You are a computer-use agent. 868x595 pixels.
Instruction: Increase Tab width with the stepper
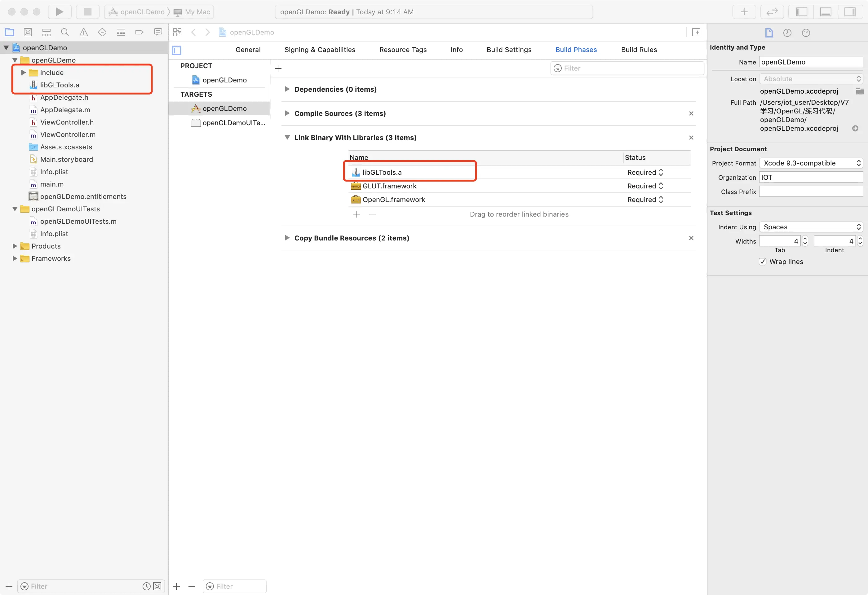[805, 239]
